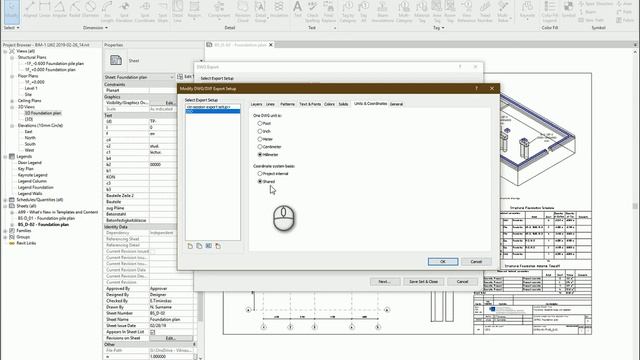Choose Millimeter as the DWG unit
Viewport: 640px width, 360px height.
pyautogui.click(x=260, y=155)
